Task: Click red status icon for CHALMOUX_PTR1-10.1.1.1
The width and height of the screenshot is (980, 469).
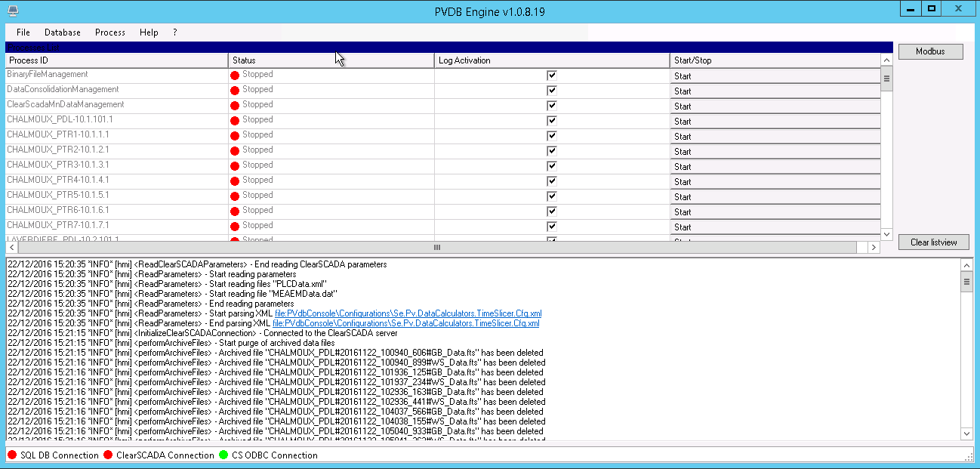Action: click(235, 136)
